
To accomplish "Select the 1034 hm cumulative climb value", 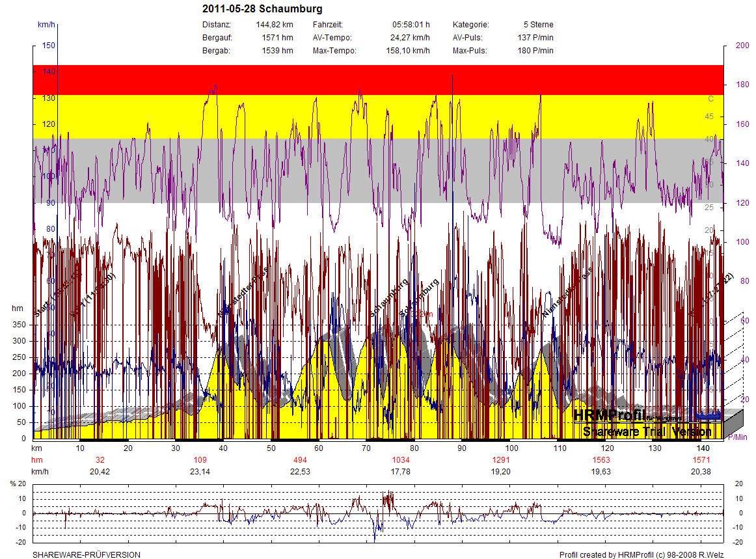I will point(400,460).
